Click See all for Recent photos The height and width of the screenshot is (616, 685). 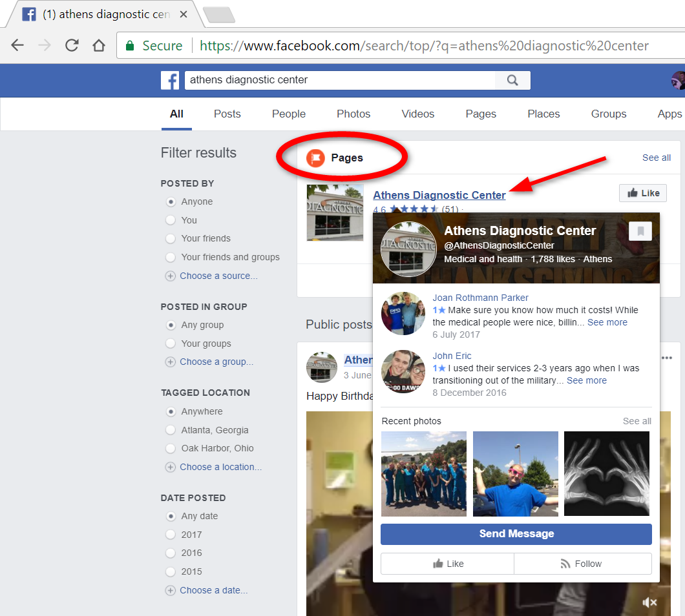637,421
